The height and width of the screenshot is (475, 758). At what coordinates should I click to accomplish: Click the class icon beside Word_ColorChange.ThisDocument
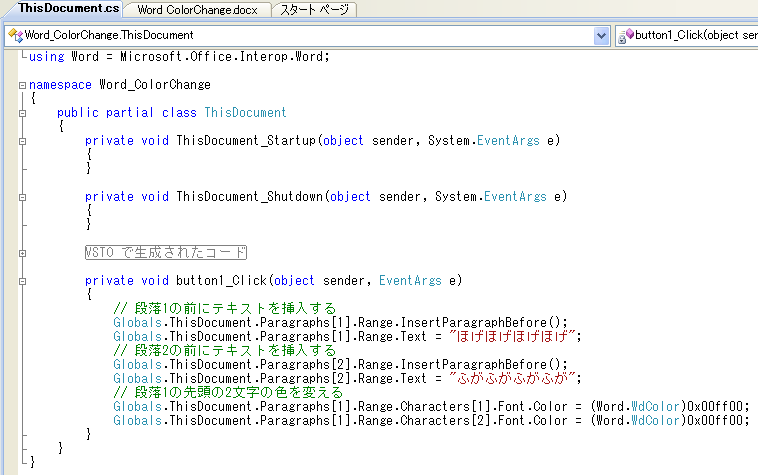tap(15, 35)
